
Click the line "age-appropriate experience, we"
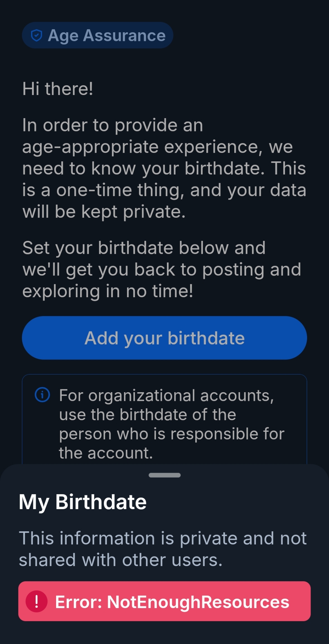click(157, 147)
